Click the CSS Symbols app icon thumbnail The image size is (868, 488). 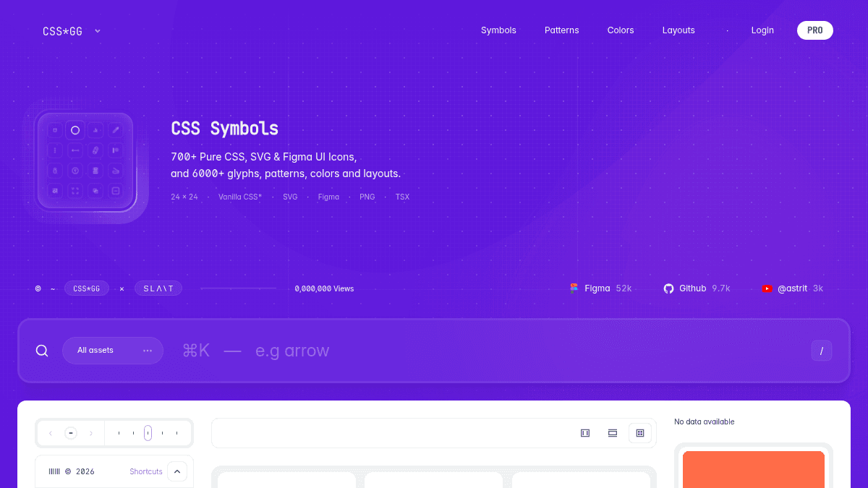pos(85,160)
